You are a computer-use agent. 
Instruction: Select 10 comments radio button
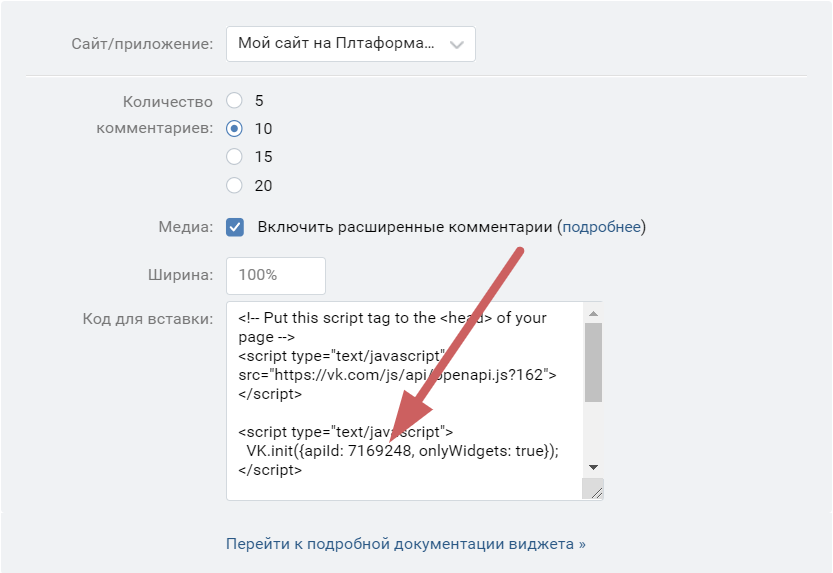[235, 128]
